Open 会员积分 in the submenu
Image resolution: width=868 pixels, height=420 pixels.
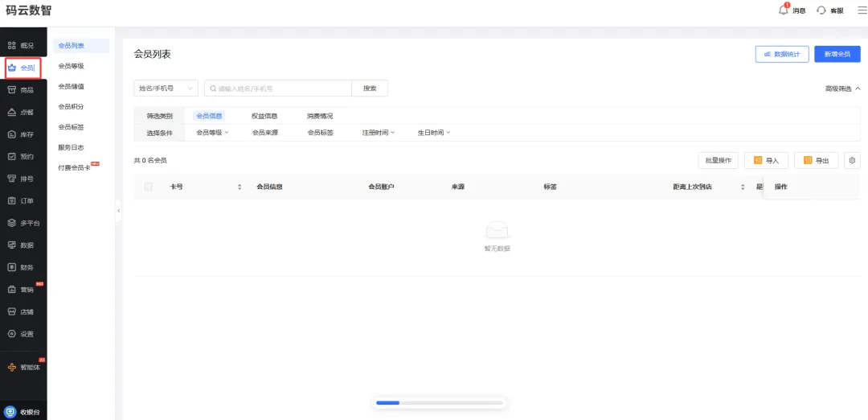coord(71,106)
